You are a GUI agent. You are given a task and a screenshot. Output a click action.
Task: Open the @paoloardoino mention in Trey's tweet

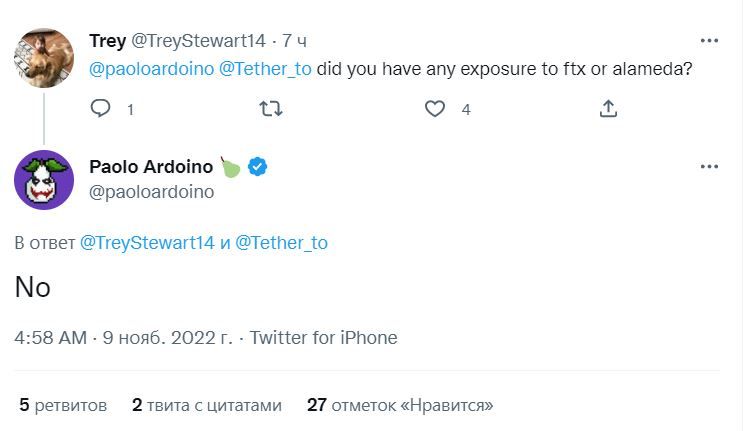tap(149, 69)
